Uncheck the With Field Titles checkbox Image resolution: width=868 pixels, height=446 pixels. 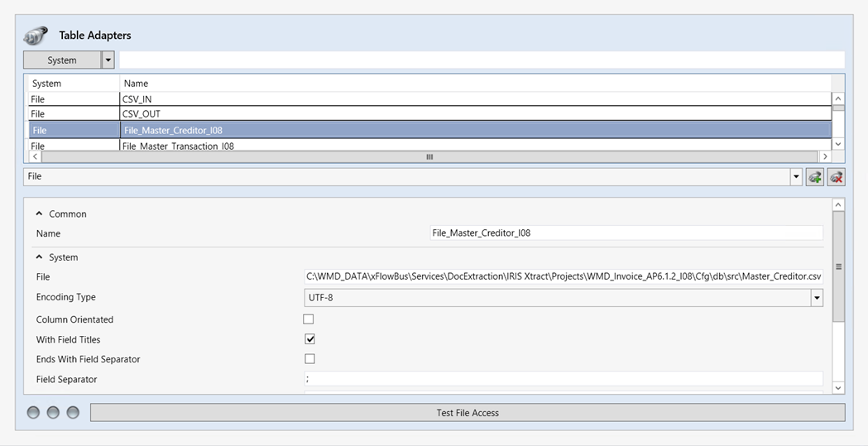(309, 339)
